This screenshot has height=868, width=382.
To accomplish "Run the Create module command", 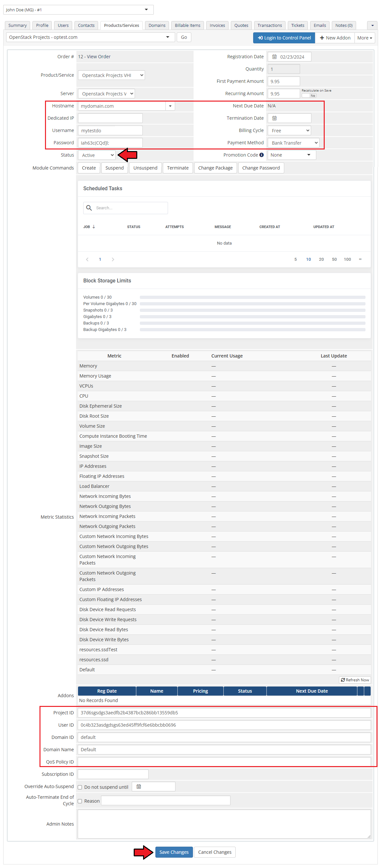I will pyautogui.click(x=89, y=168).
